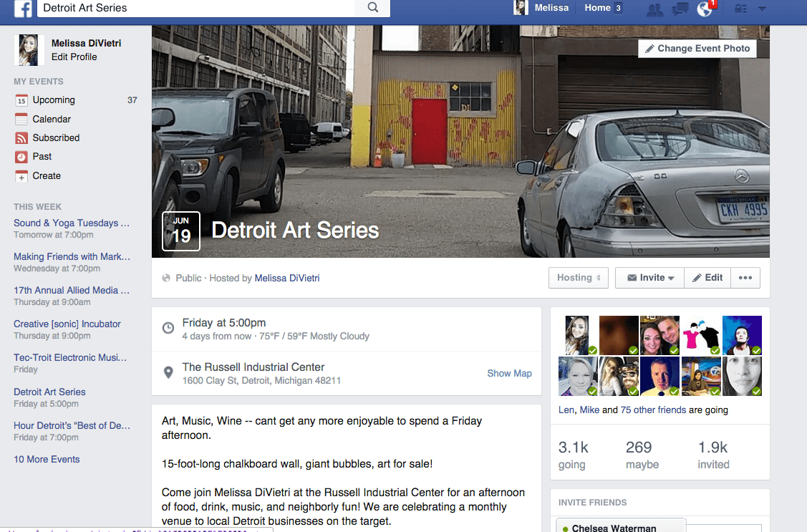Click the Show Map link
Screen dimensions: 807x532
(510, 374)
